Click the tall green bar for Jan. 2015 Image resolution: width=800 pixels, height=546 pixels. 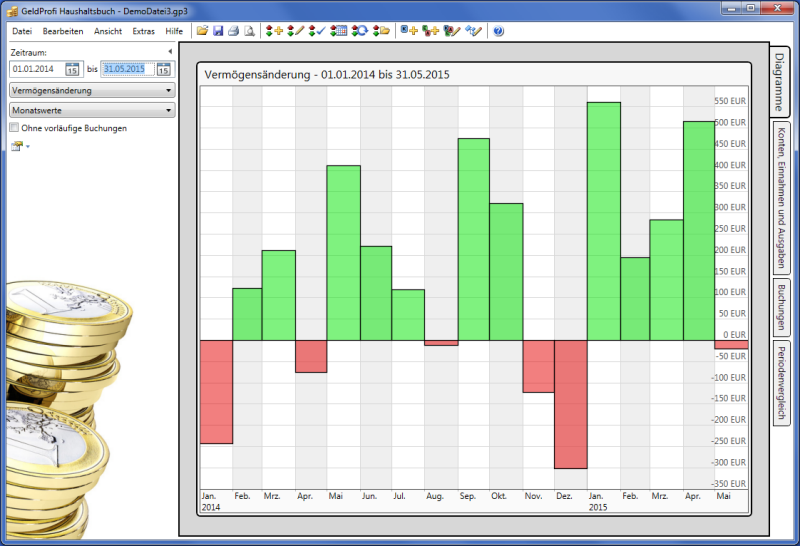pyautogui.click(x=604, y=220)
